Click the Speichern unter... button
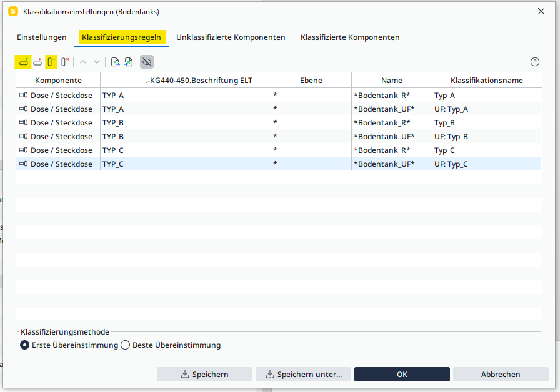560x392 pixels. [x=303, y=375]
